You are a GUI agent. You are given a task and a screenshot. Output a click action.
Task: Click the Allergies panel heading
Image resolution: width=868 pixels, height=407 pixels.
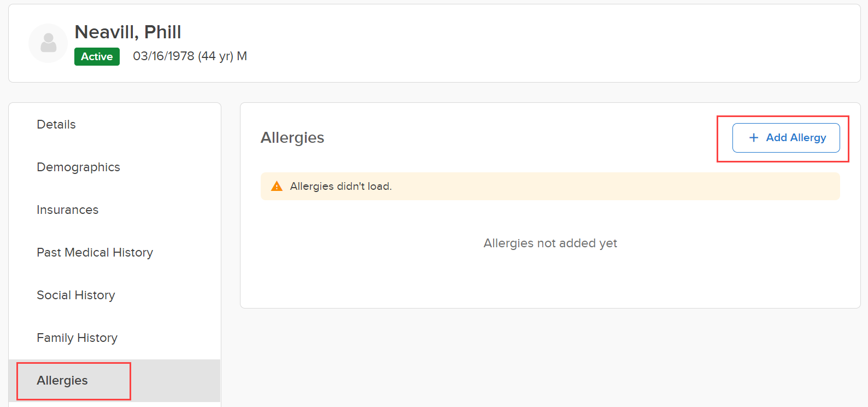point(292,138)
